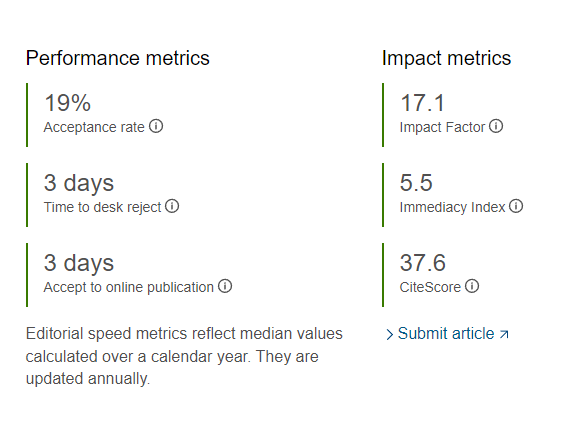Click the Impact metrics heading
Image resolution: width=573 pixels, height=433 pixels.
pos(446,58)
